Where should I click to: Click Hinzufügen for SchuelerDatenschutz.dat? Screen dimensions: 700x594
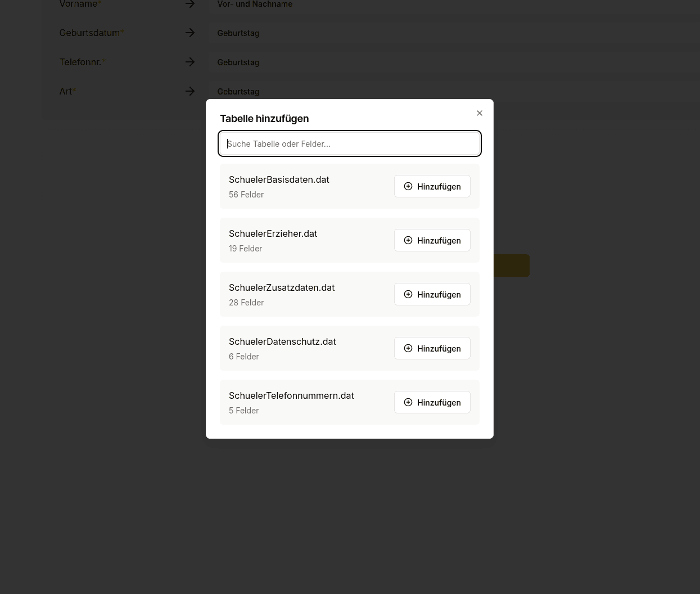(x=432, y=348)
